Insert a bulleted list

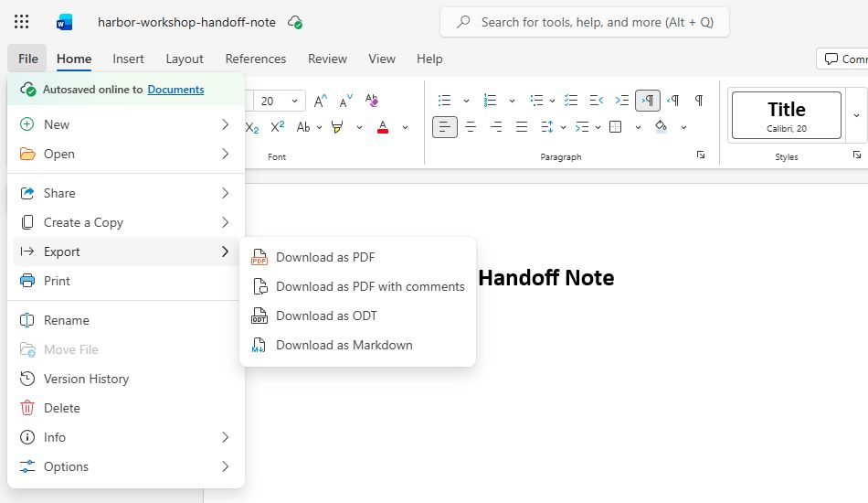click(445, 101)
